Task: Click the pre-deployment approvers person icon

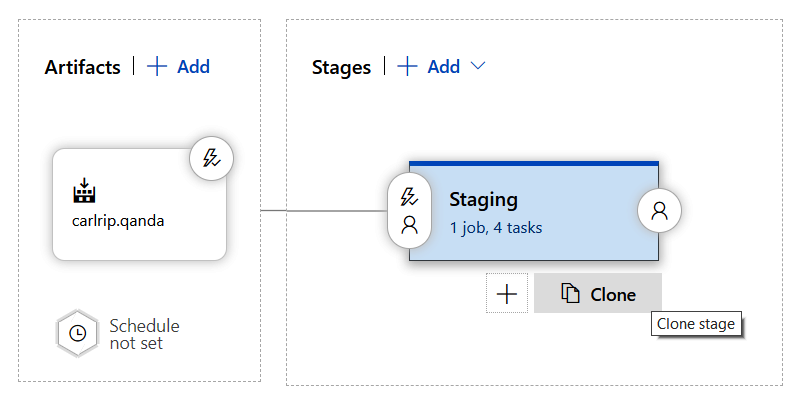Action: [x=408, y=225]
